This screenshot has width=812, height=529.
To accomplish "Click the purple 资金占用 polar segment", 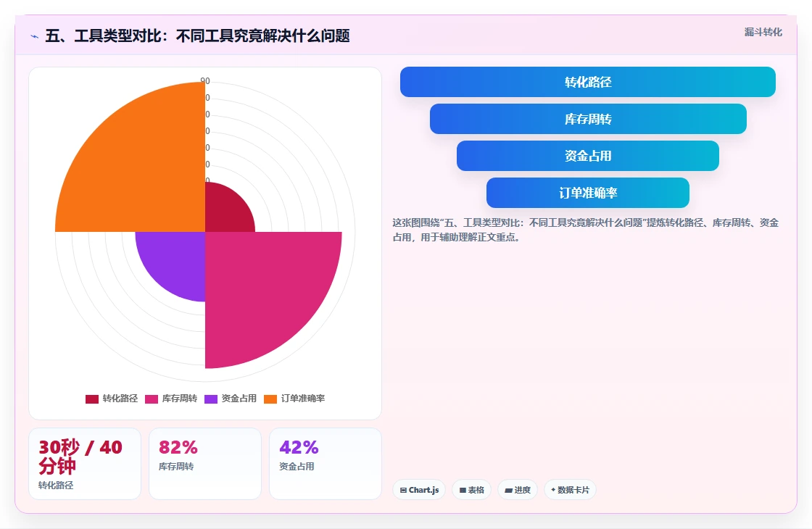I will 176,259.
